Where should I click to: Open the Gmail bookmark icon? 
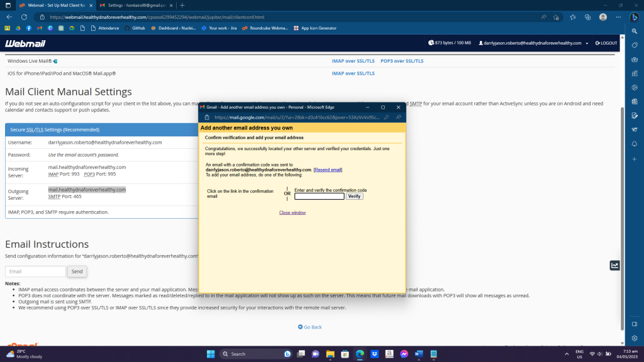(40, 28)
